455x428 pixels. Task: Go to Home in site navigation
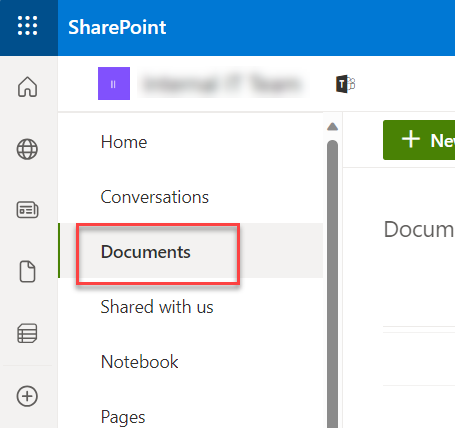point(124,142)
